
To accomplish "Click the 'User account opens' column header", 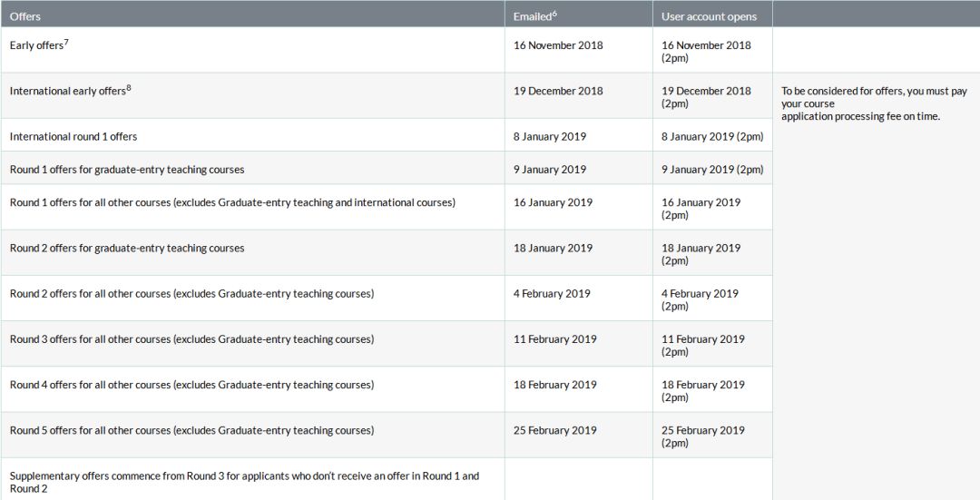I will (709, 16).
